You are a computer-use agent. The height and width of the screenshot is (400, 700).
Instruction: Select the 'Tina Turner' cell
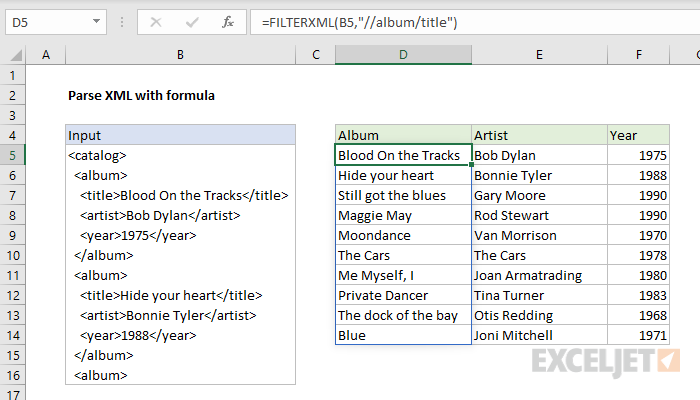click(539, 296)
